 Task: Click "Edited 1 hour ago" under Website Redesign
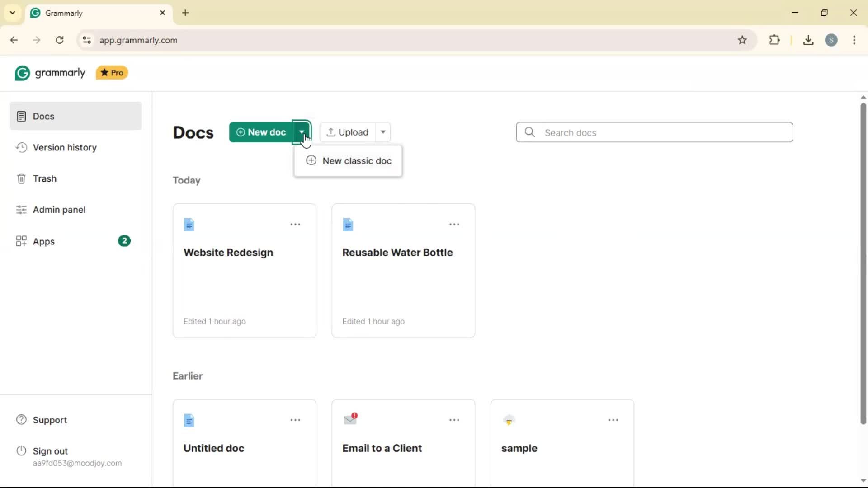point(215,321)
